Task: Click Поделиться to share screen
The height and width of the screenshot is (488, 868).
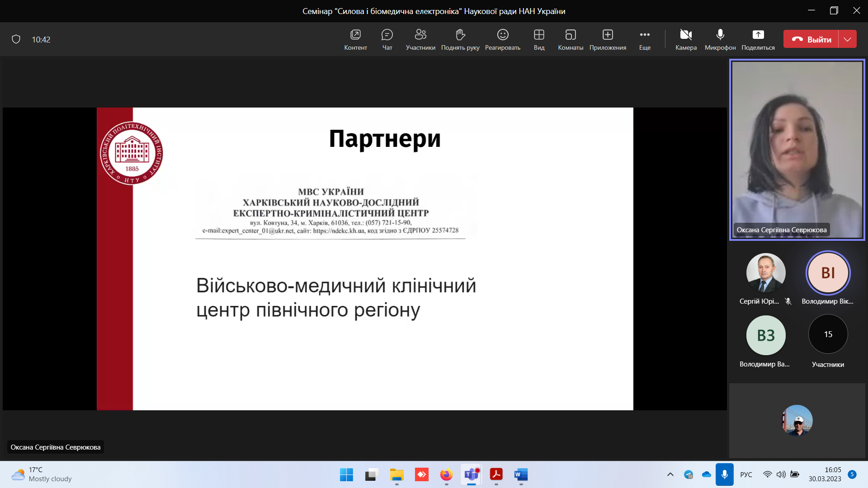Action: point(758,39)
